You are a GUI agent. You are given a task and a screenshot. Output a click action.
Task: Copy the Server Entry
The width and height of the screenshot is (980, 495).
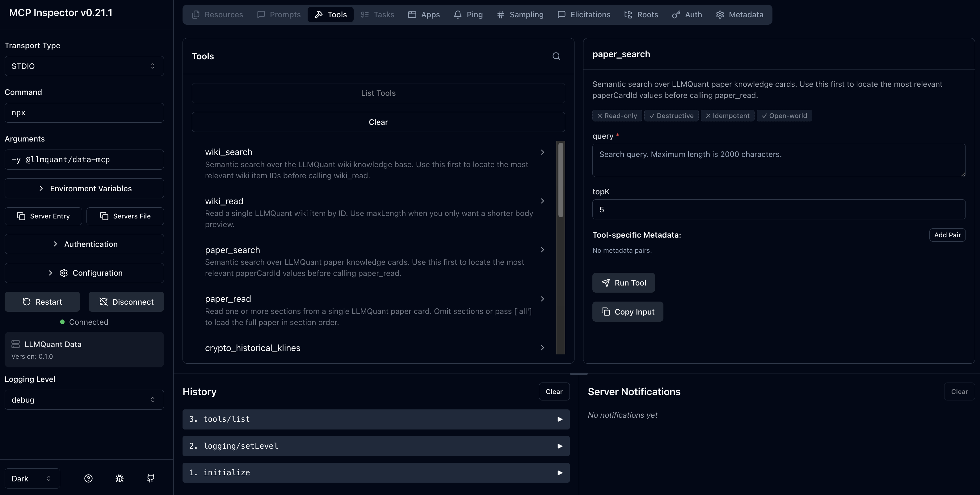pyautogui.click(x=43, y=216)
